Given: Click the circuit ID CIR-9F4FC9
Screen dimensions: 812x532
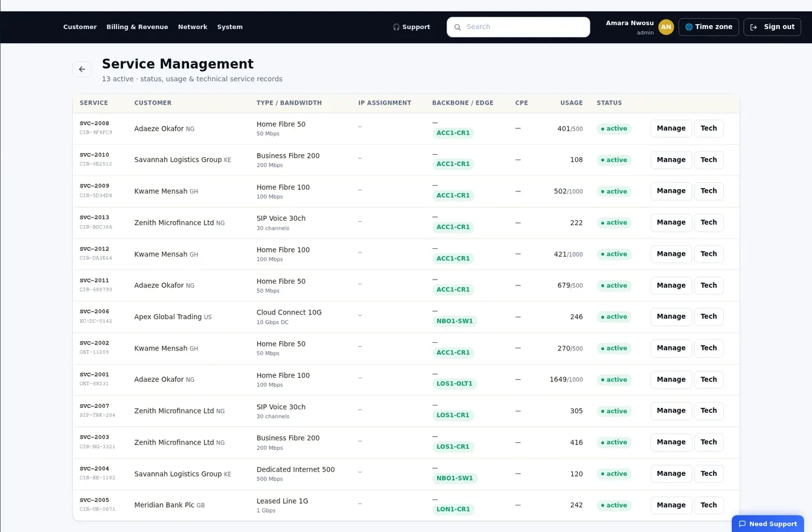Looking at the screenshot, I should pyautogui.click(x=96, y=133).
